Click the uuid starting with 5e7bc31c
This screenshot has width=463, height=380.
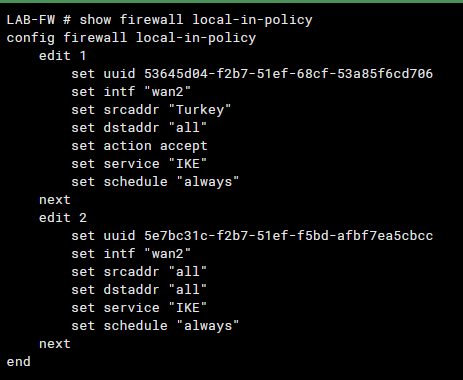[288, 236]
